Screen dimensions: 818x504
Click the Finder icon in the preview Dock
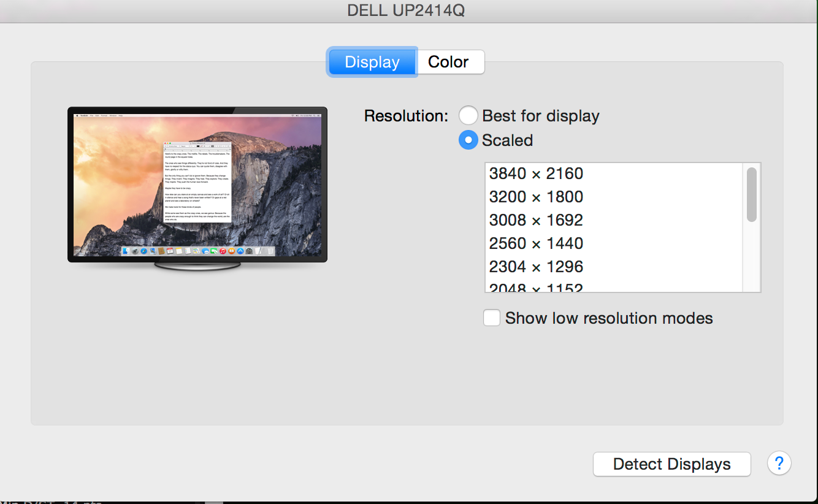coord(126,251)
